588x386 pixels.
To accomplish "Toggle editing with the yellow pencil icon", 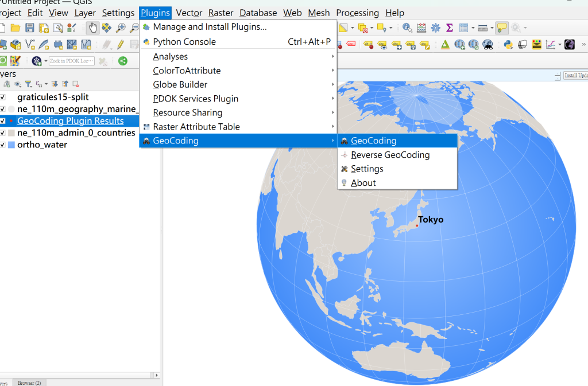I will [x=121, y=45].
